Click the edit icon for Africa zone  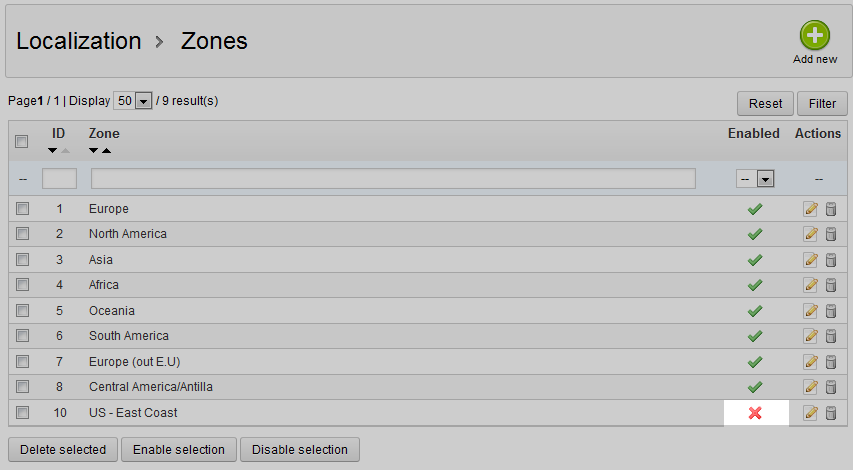click(x=811, y=285)
